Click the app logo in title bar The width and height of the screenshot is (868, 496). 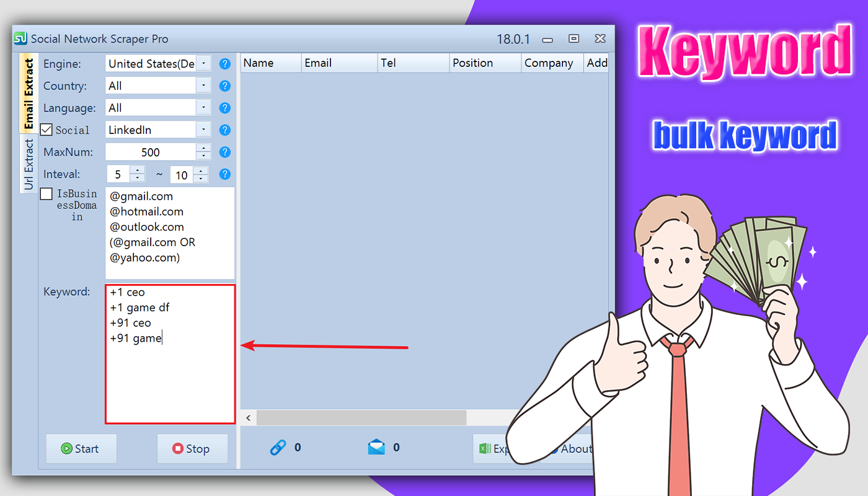click(20, 38)
